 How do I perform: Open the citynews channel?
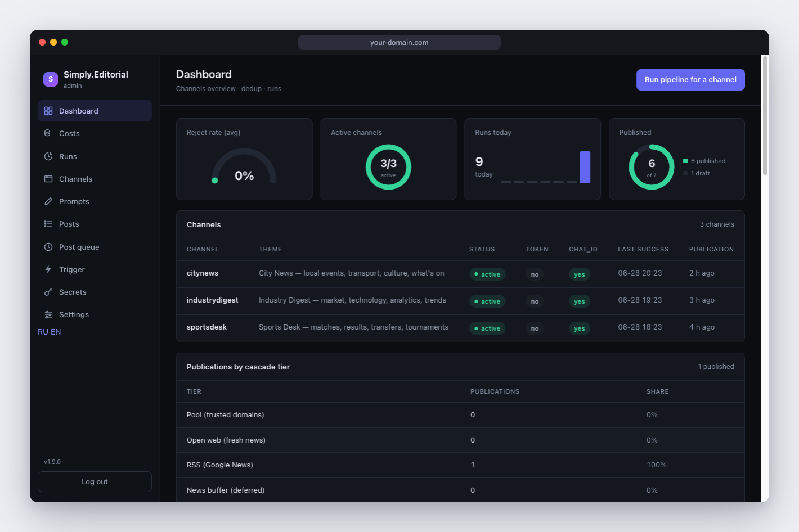pyautogui.click(x=203, y=273)
